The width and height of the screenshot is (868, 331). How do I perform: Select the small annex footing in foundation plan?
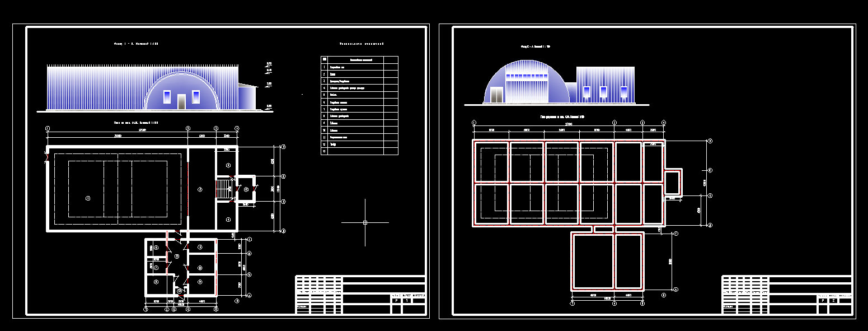673,183
